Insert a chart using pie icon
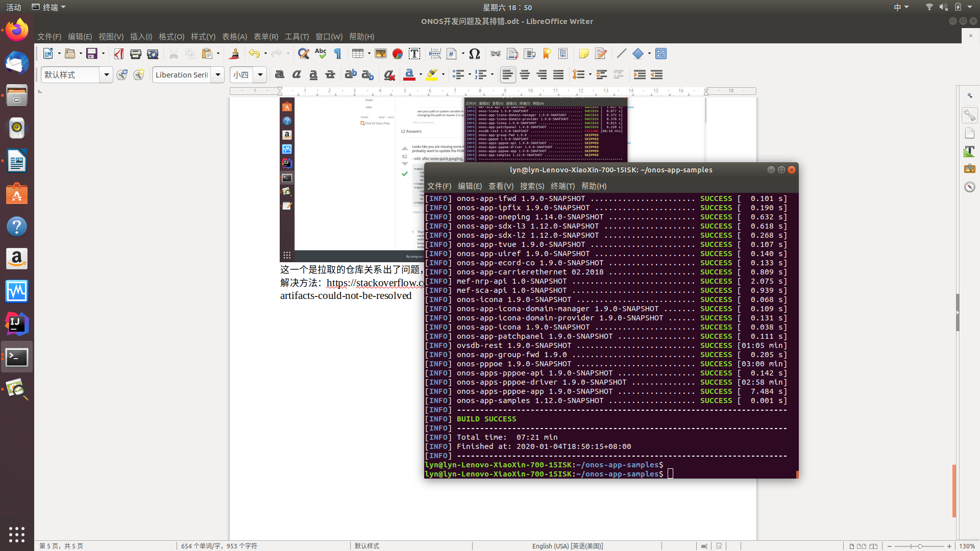The image size is (980, 551). click(x=398, y=54)
